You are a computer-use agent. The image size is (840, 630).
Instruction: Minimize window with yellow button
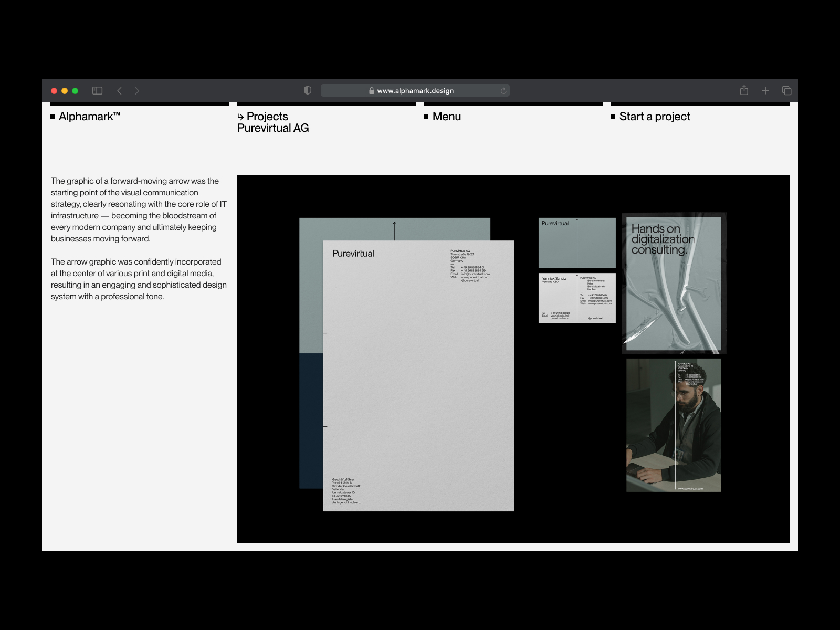[65, 91]
